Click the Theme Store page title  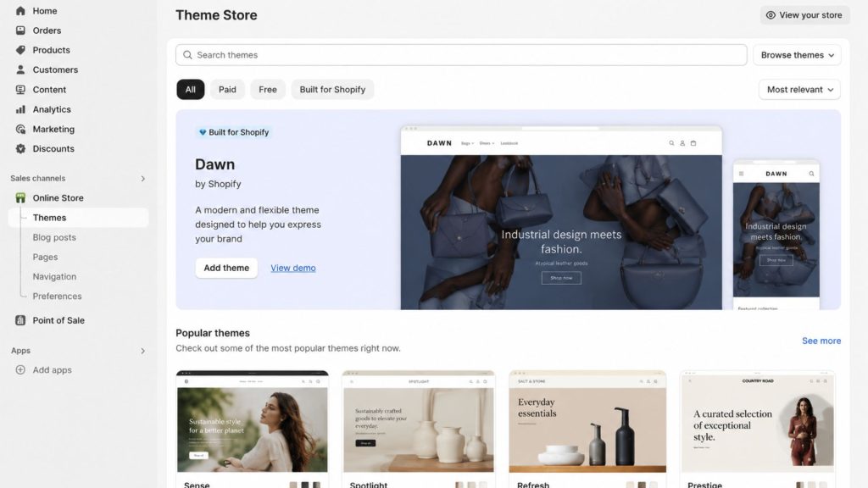point(216,15)
